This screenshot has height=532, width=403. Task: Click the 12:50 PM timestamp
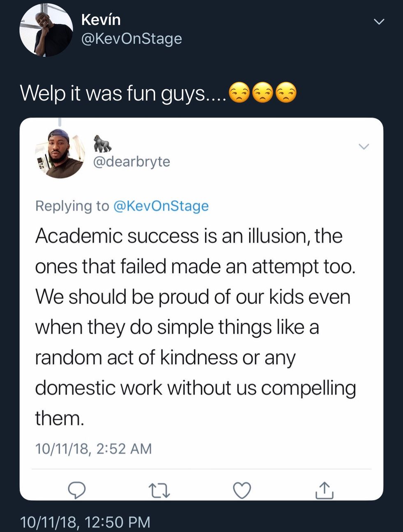click(85, 522)
